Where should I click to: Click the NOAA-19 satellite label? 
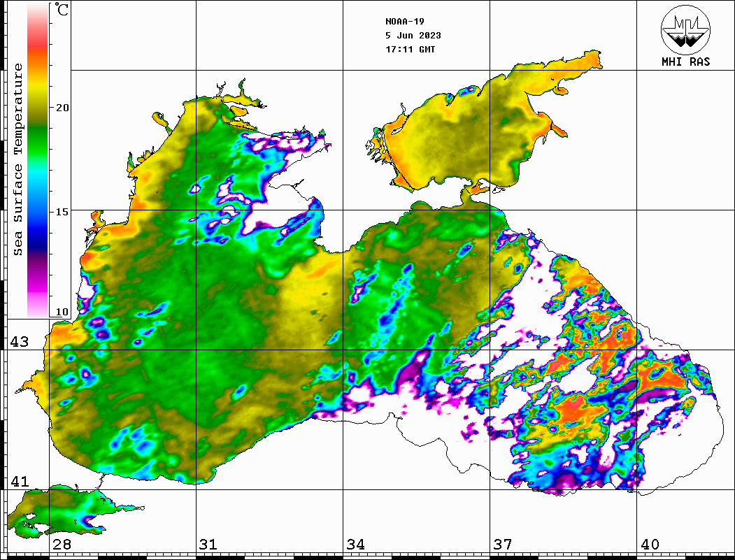coord(405,22)
